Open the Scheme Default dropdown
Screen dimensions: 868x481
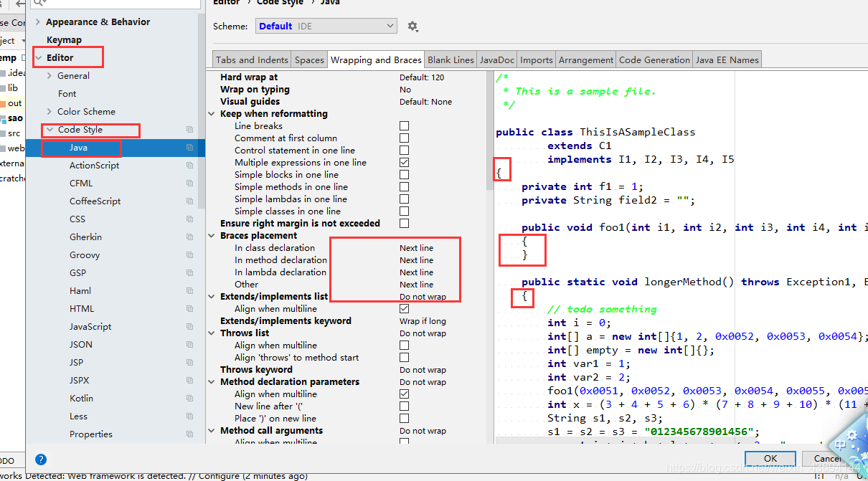coord(326,27)
